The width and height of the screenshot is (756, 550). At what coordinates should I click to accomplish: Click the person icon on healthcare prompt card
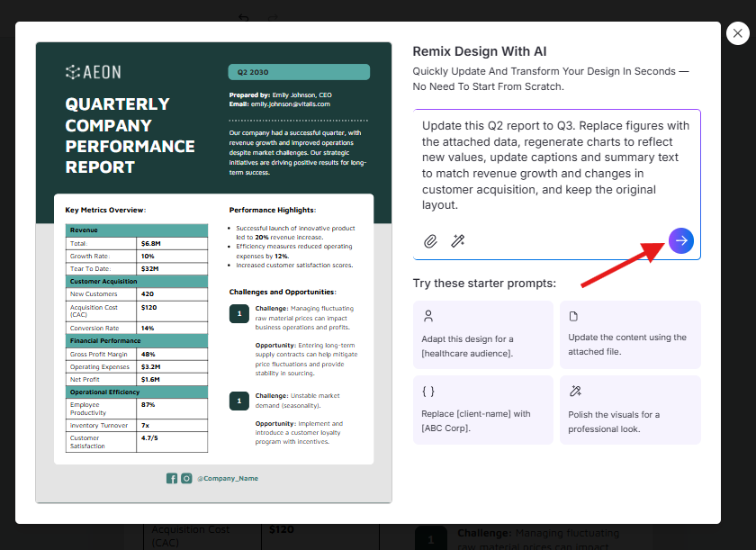[x=428, y=316]
